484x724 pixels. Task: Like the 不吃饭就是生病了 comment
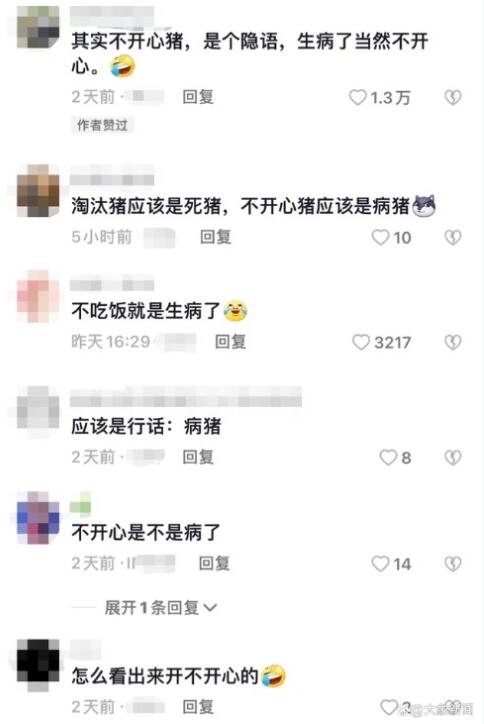361,343
